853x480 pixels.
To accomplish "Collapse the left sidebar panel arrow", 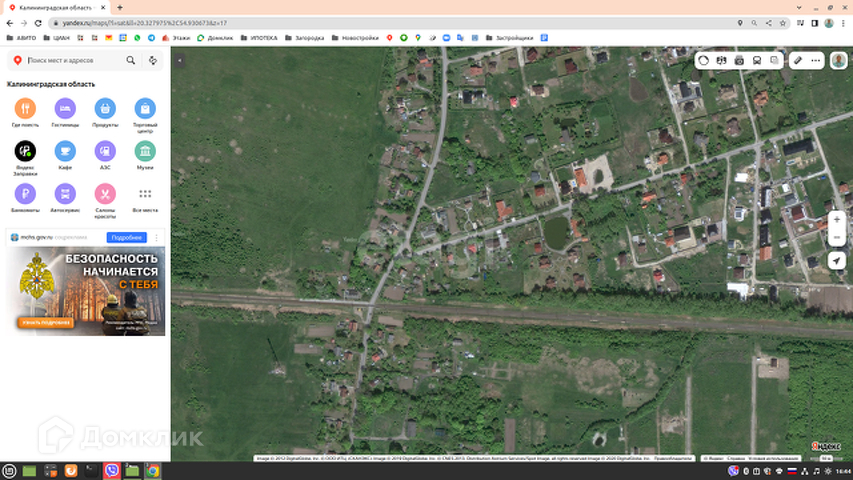I will coord(180,60).
